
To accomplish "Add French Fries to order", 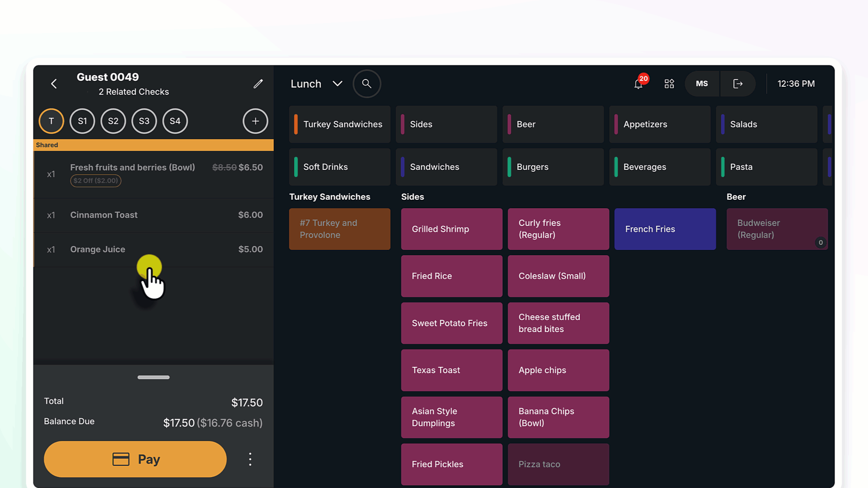I will pos(665,229).
